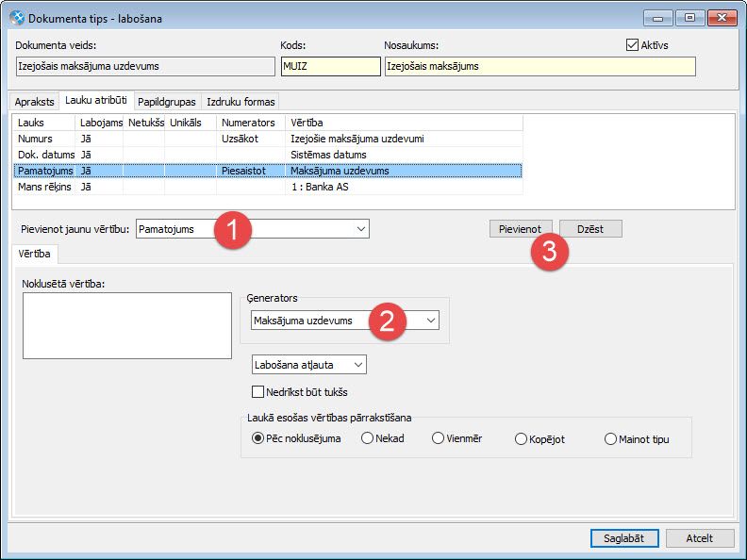Open the Papildgrupas tab

[x=166, y=102]
